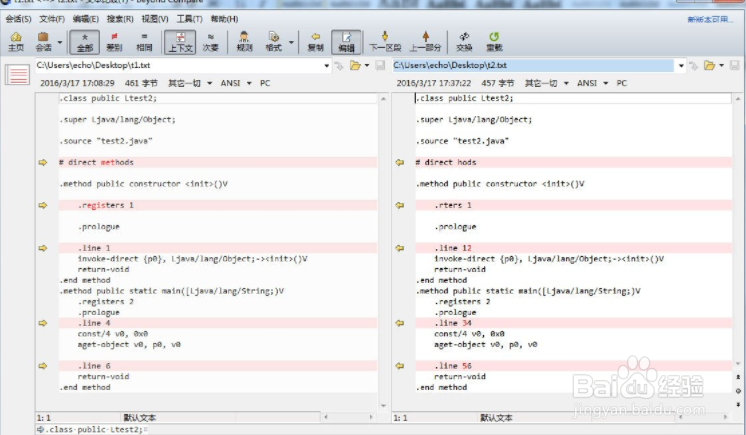Open the 会话(S) menu
746x435 pixels.
19,19
